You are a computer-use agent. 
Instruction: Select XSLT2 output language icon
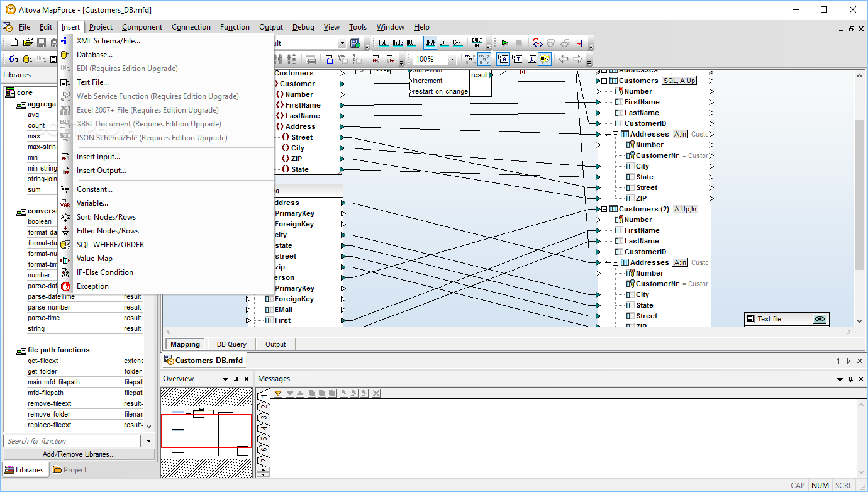tap(398, 43)
